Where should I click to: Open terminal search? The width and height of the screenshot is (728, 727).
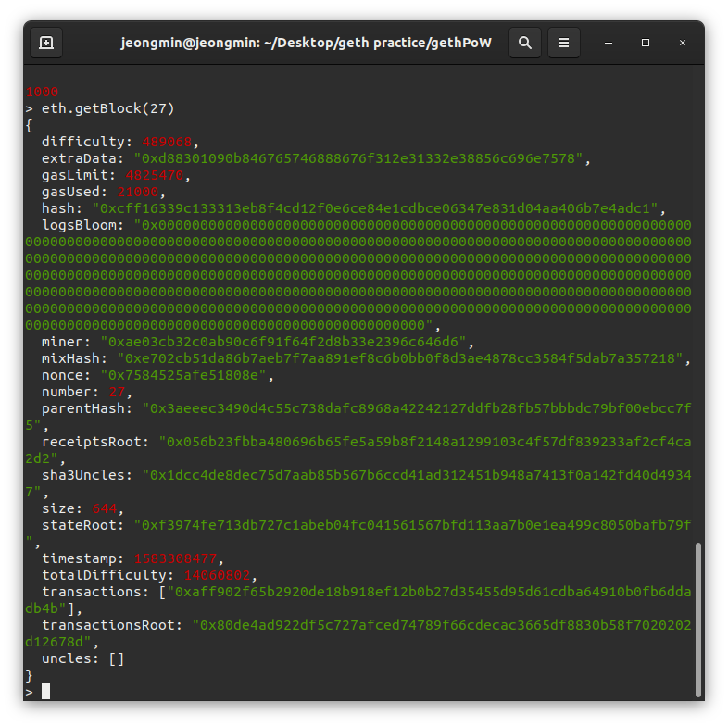click(524, 43)
